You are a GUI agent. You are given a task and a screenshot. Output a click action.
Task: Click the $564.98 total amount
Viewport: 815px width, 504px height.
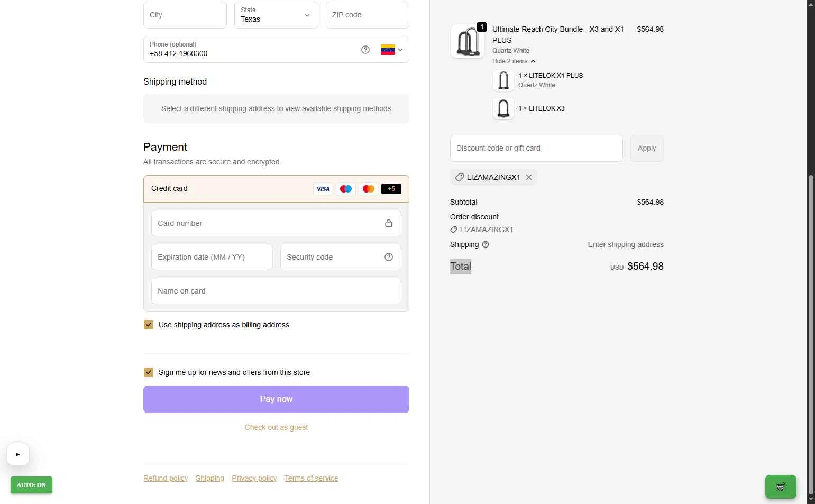coord(645,267)
